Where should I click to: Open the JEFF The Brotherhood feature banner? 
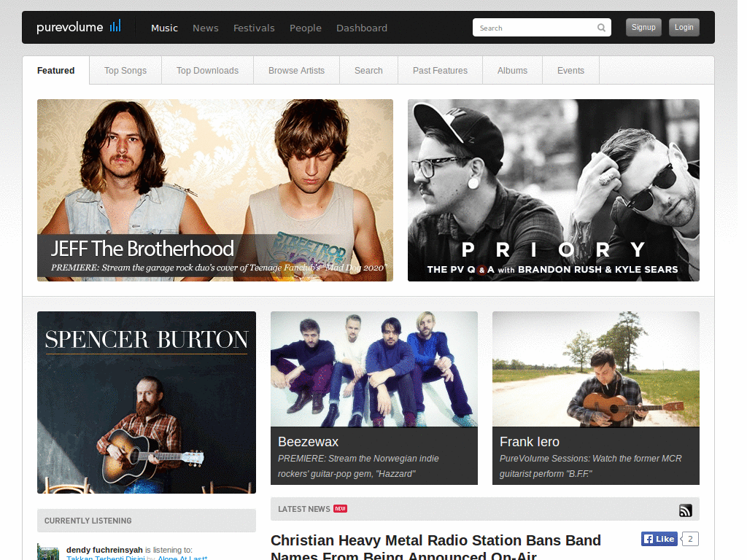[215, 190]
